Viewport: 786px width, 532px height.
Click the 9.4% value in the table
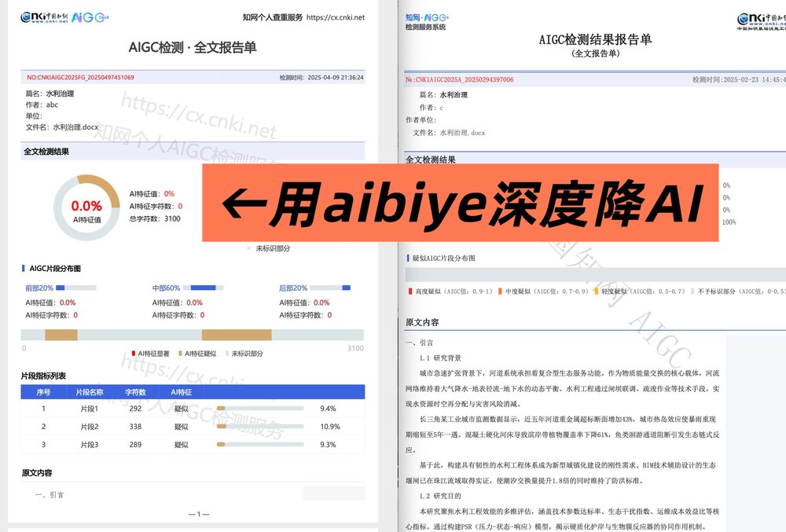click(328, 409)
